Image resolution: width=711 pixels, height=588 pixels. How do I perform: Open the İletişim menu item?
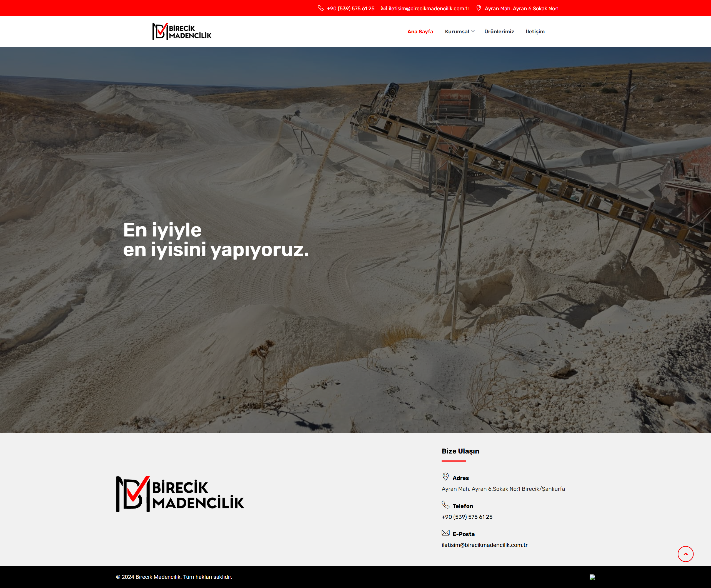[x=535, y=31]
